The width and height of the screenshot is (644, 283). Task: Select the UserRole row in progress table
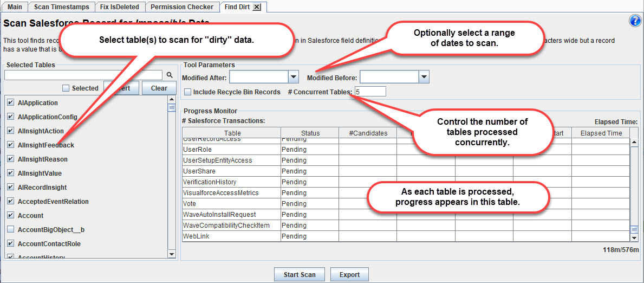406,149
